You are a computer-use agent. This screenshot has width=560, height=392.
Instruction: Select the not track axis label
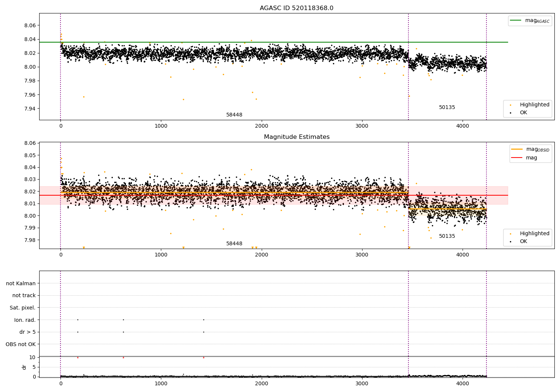tap(24, 296)
